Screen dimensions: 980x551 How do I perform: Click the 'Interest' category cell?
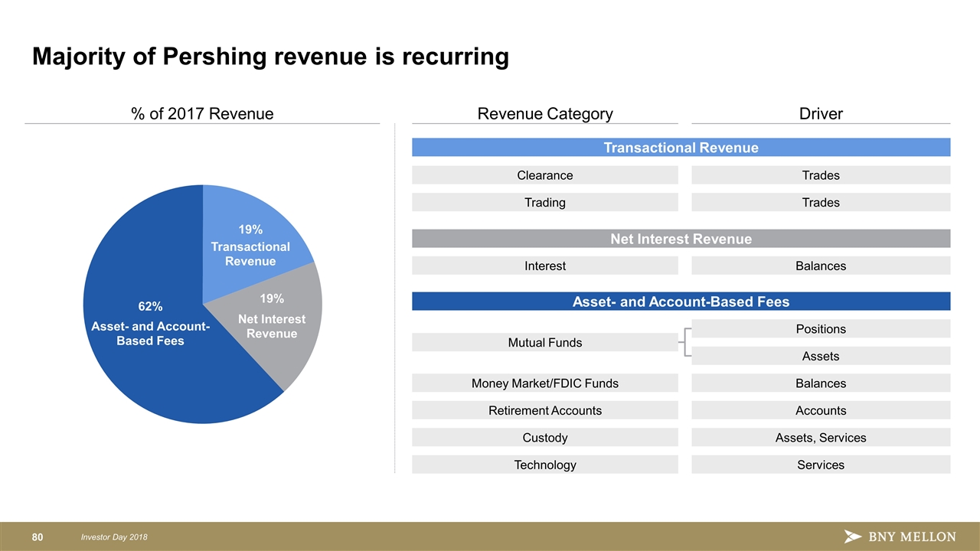pos(545,266)
